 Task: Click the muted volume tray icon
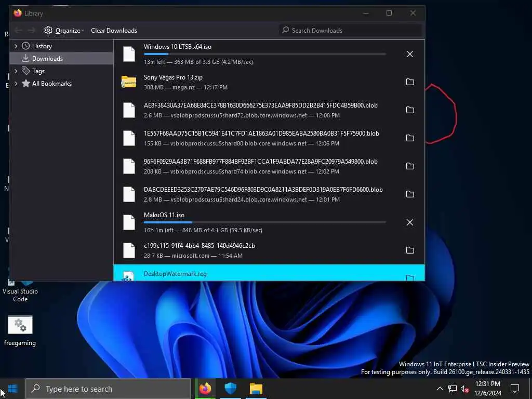click(464, 389)
